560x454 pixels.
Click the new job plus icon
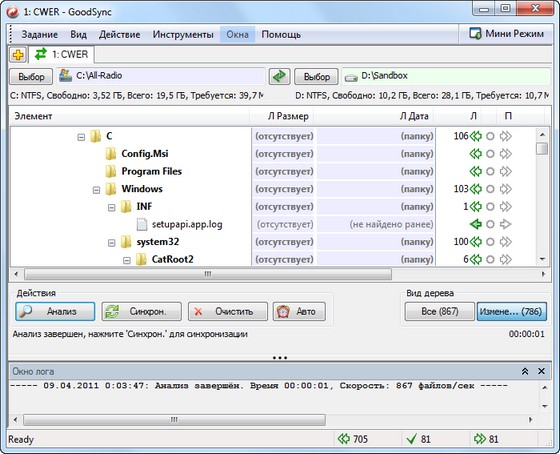[x=18, y=55]
